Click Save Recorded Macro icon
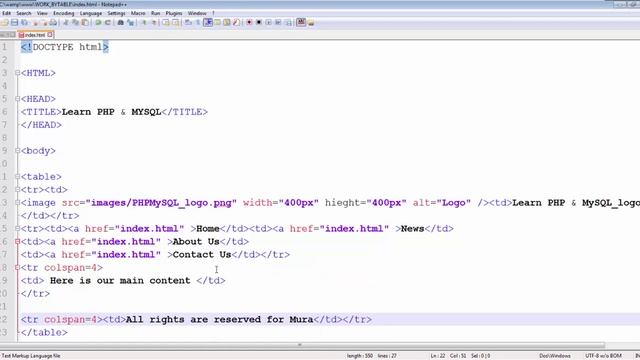640x360 pixels. 288,22
